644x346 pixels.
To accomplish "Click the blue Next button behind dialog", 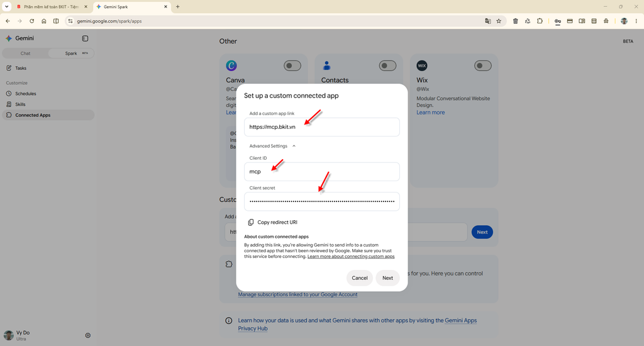I will coord(482,232).
